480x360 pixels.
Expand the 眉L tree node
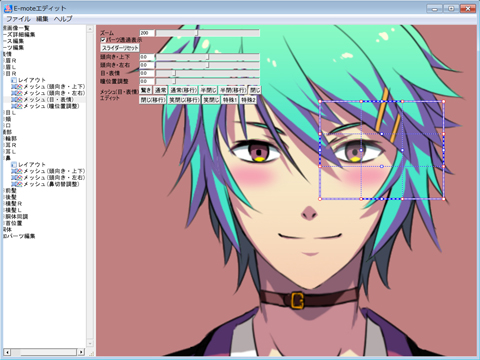[4, 67]
